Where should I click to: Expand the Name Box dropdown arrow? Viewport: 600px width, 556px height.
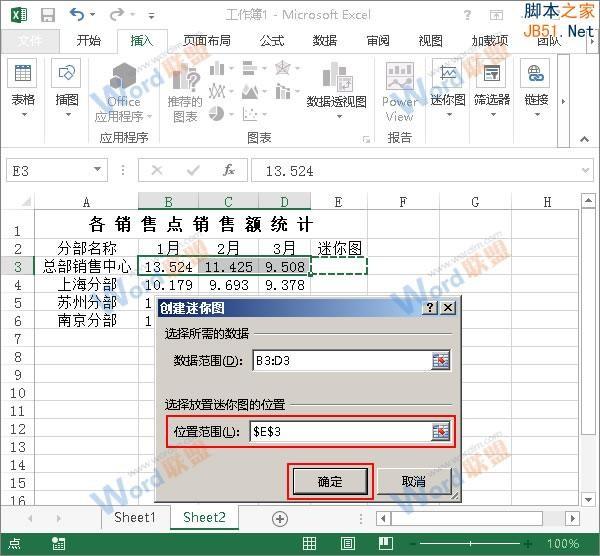[x=97, y=170]
